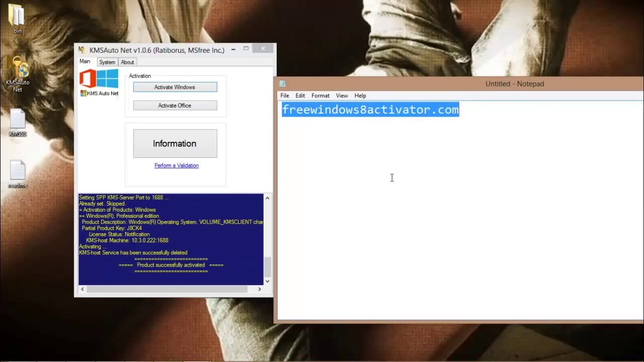Click the 'KMS-host Machine: 10.3.0.222:1688' line
644x362 pixels.
pos(127,240)
